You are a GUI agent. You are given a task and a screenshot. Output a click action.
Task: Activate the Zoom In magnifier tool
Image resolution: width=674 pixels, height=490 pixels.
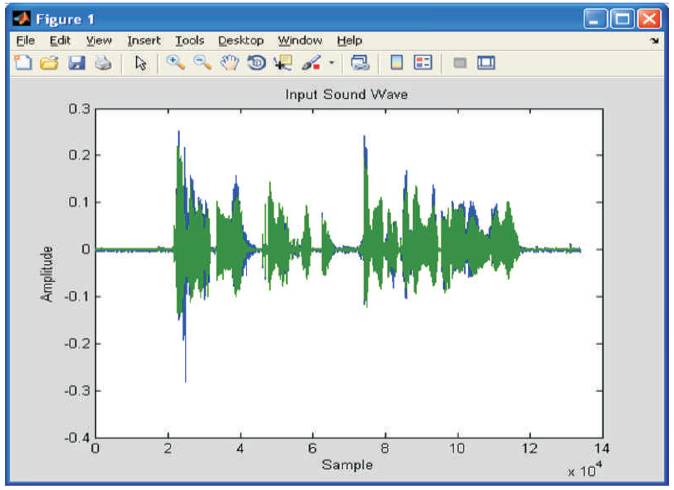[x=176, y=63]
